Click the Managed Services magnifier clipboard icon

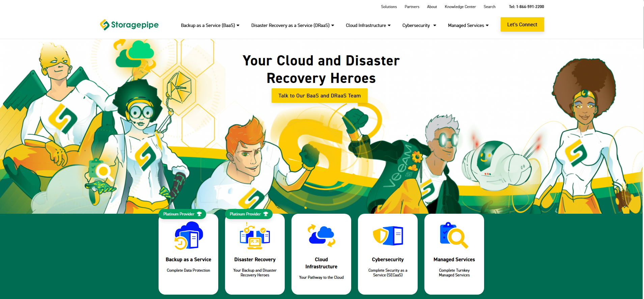pos(454,235)
